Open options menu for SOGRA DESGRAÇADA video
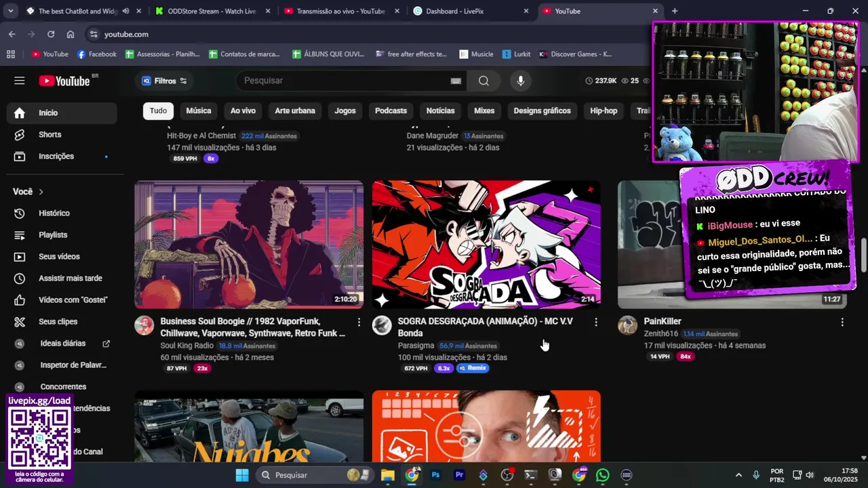The height and width of the screenshot is (488, 868). 596,322
